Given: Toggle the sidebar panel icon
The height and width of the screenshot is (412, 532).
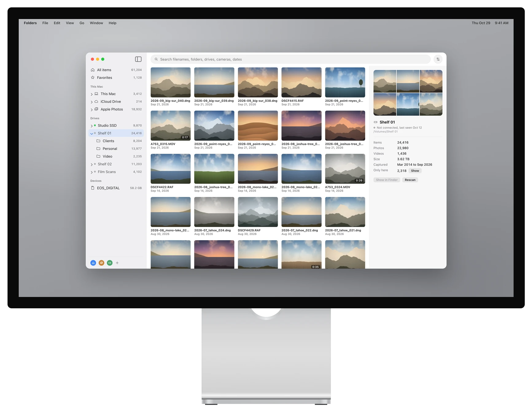Looking at the screenshot, I should click(138, 59).
